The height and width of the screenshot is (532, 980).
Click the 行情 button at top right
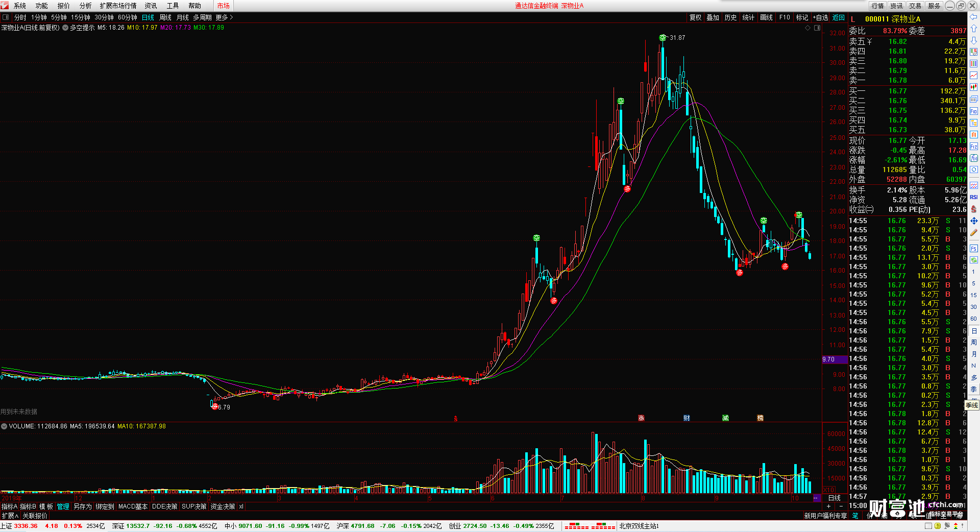[x=877, y=6]
